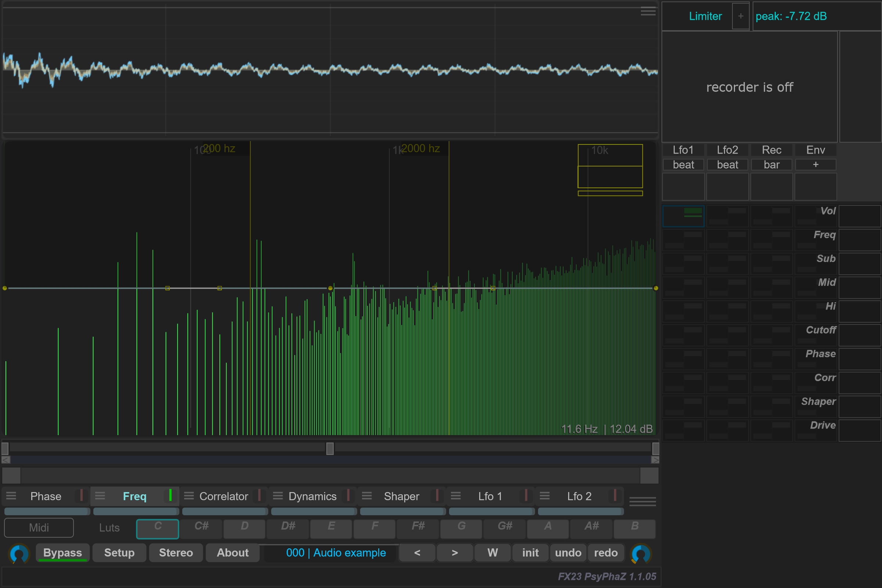Open the About button
The image size is (882, 588).
(x=233, y=553)
